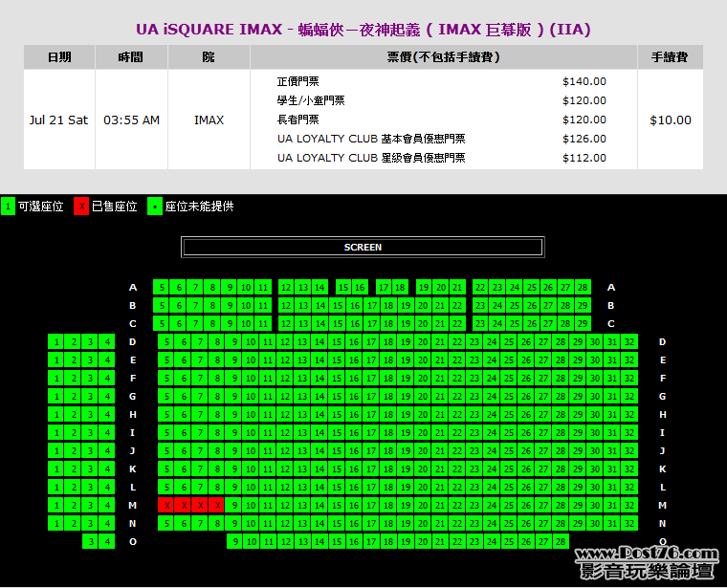Click last sold seat X in row M
This screenshot has width=727, height=588.
(x=217, y=505)
